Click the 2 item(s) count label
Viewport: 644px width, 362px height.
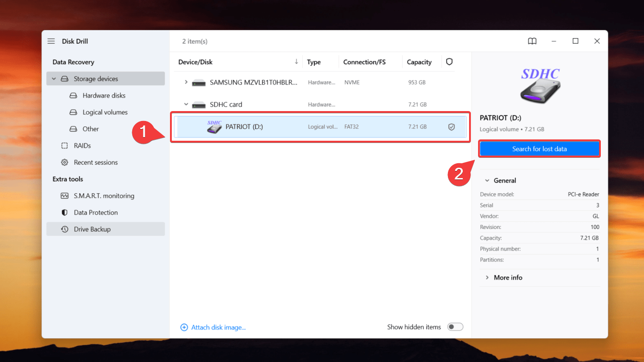[195, 41]
